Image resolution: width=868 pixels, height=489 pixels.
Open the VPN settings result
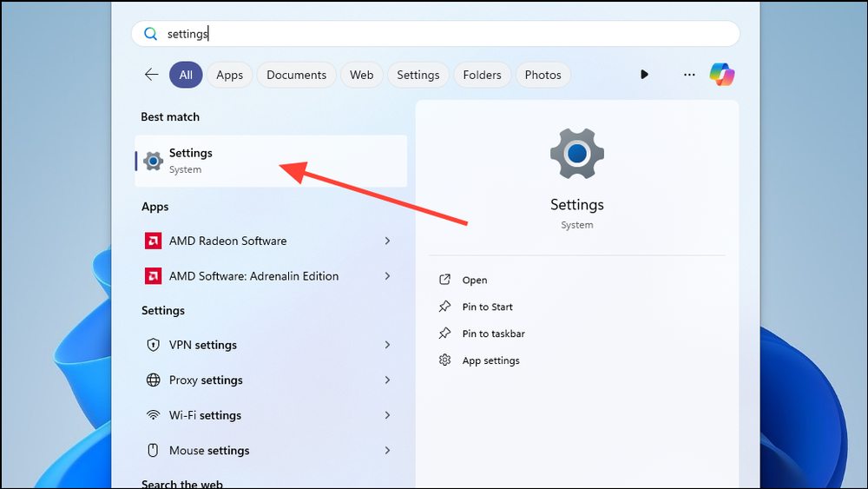click(271, 345)
